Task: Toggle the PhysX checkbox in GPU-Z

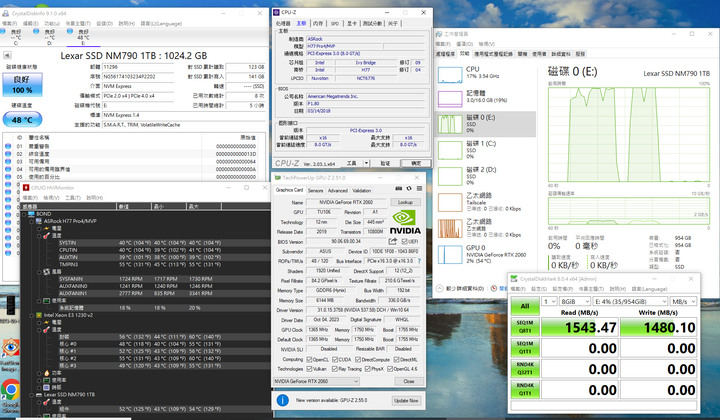Action: point(367,369)
